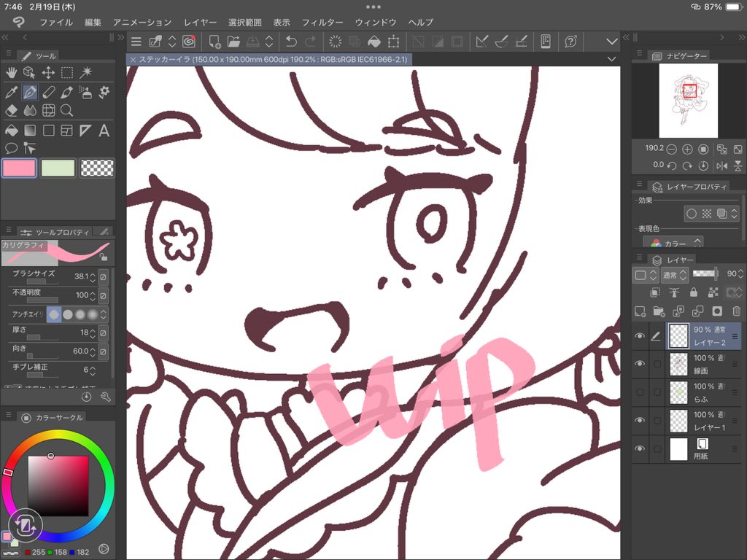Select the Brush tool

click(67, 92)
